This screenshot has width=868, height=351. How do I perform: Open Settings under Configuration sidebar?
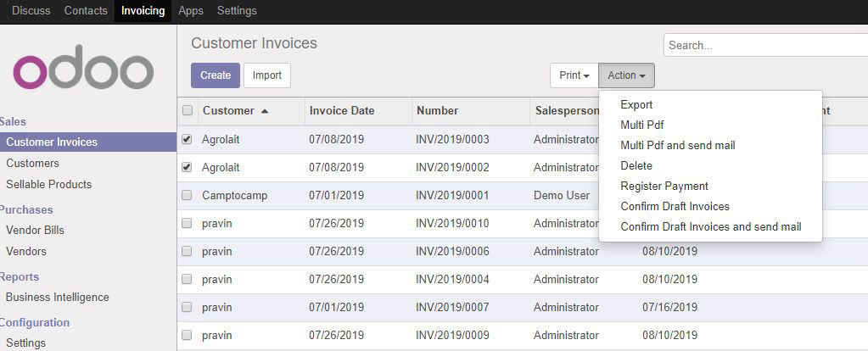[26, 343]
